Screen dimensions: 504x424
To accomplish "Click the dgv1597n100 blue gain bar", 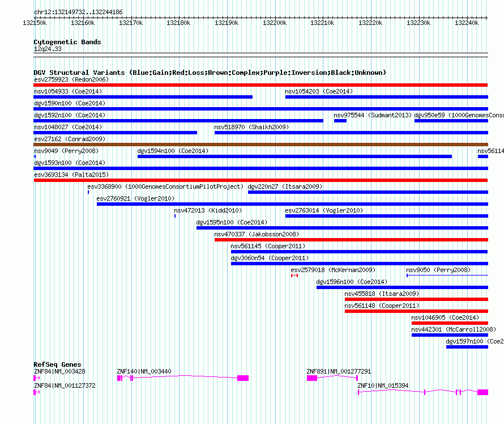I will (467, 347).
